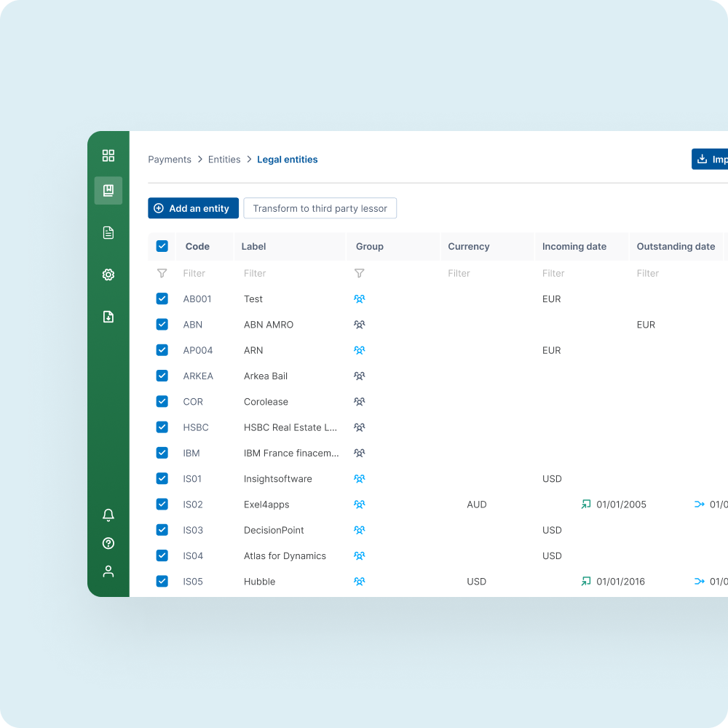
Task: Uncheck the HSBC row checkbox
Action: pos(162,427)
